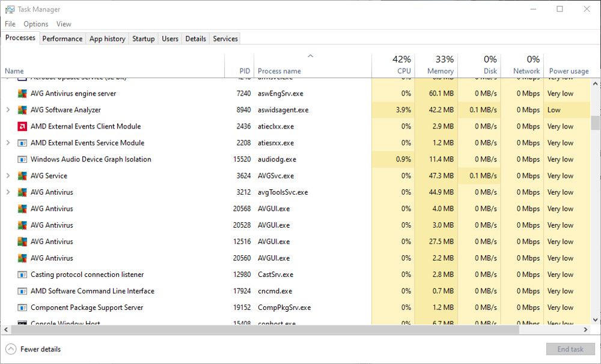Click the horizontal scrollbar right arrow
The width and height of the screenshot is (601, 364).
587,330
